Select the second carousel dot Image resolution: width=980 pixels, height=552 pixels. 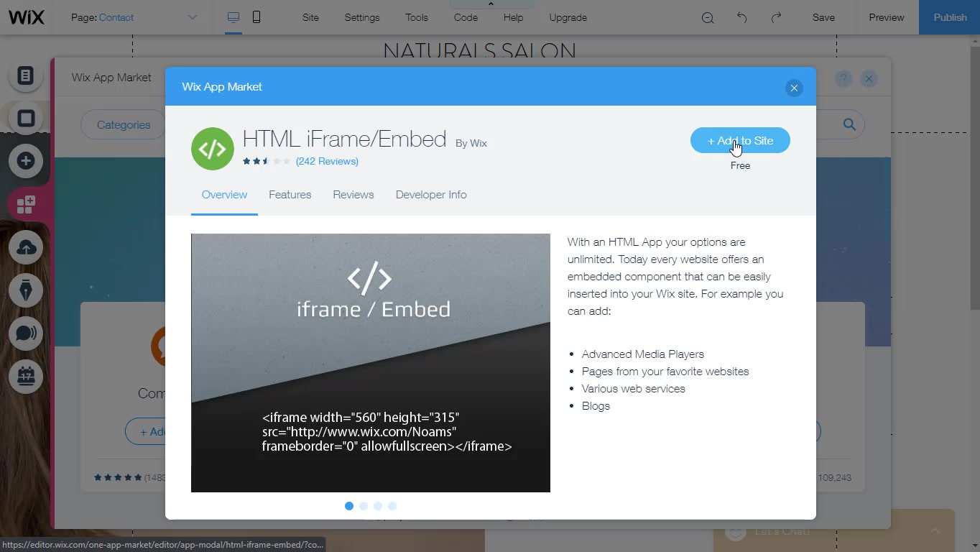point(364,506)
